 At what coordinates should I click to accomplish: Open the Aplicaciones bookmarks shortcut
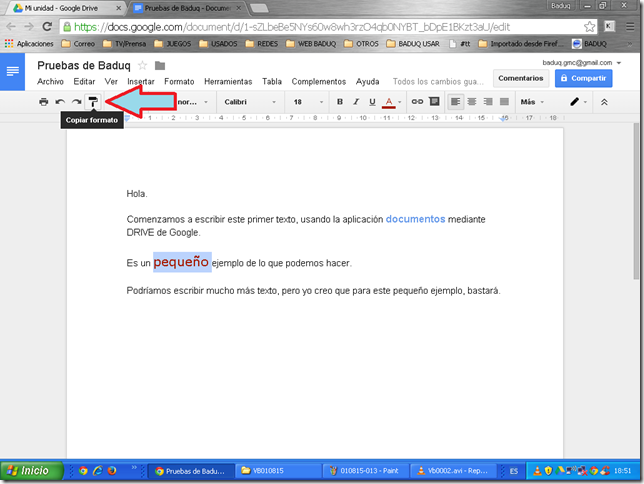click(x=29, y=44)
